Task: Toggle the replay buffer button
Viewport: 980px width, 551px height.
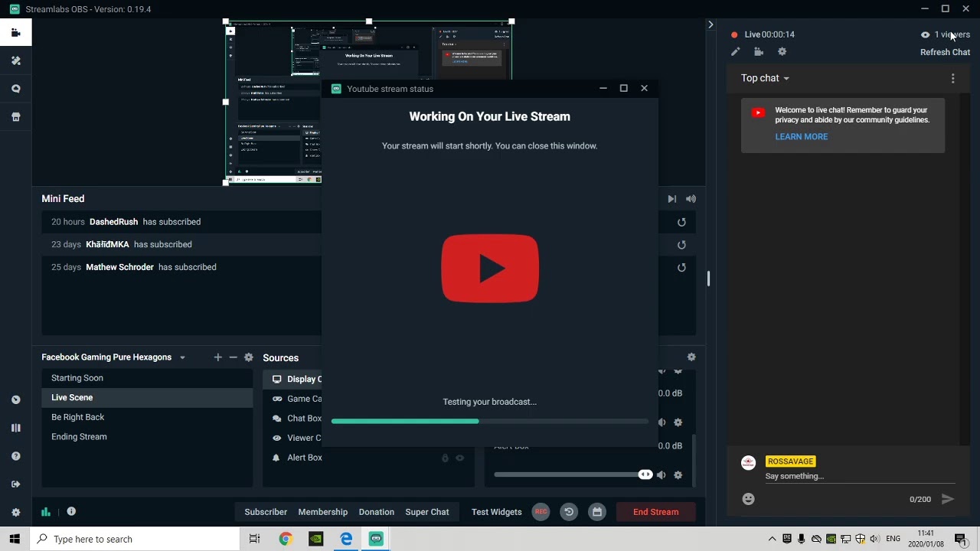Action: 569,512
